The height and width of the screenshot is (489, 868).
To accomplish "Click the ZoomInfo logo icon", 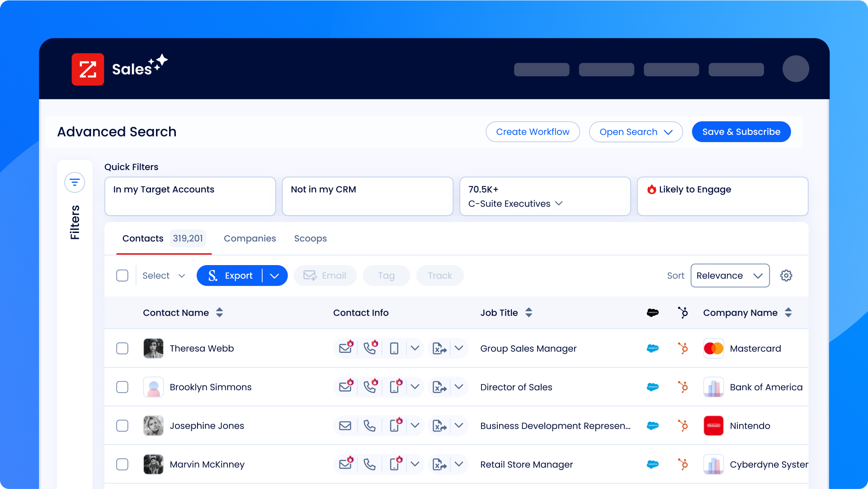I will [x=88, y=69].
